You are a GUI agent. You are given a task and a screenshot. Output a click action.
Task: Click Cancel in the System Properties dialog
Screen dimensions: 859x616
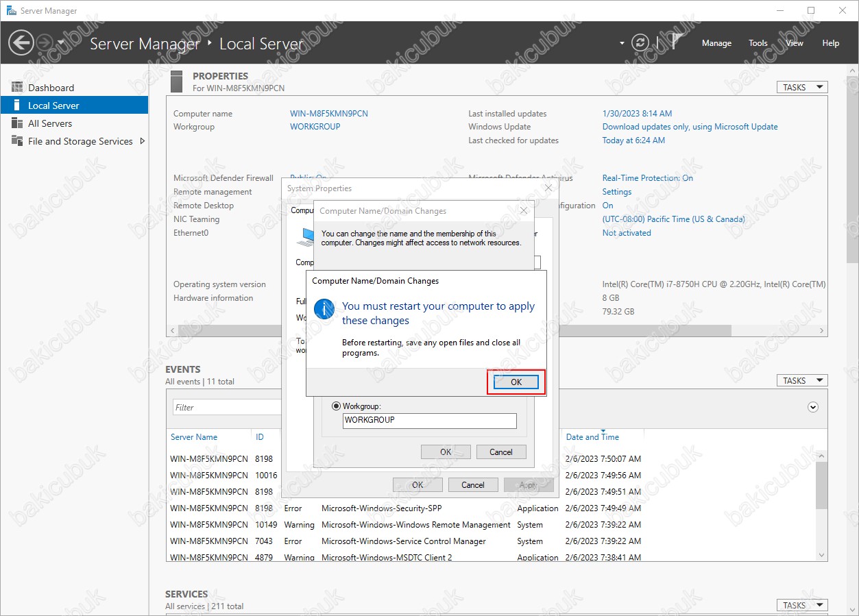(473, 485)
